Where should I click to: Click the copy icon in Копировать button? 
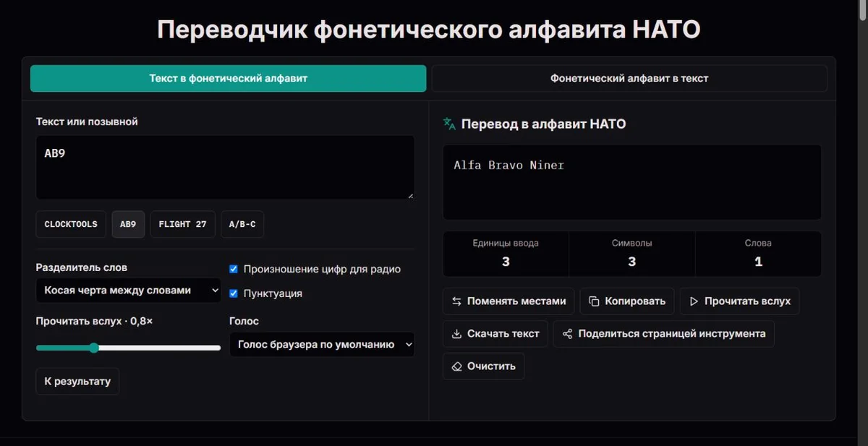tap(594, 301)
